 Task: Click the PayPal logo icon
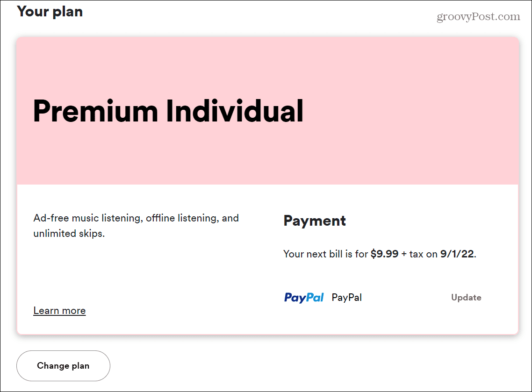304,298
